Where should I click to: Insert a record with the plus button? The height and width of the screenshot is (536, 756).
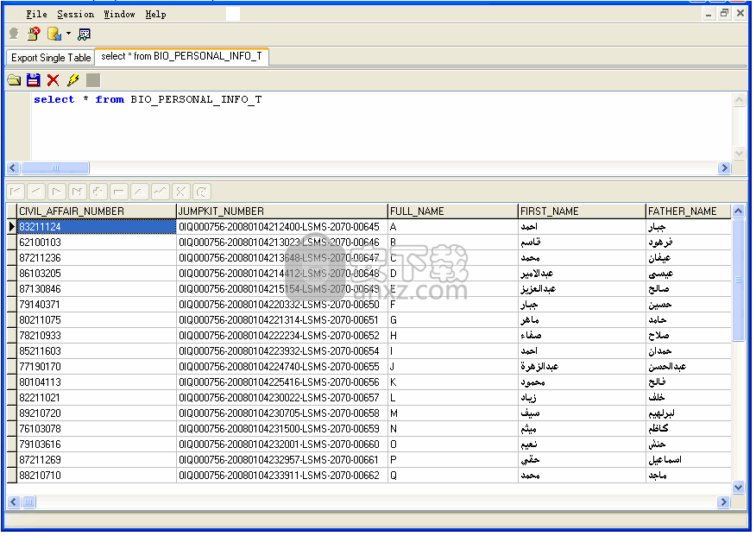(x=98, y=192)
